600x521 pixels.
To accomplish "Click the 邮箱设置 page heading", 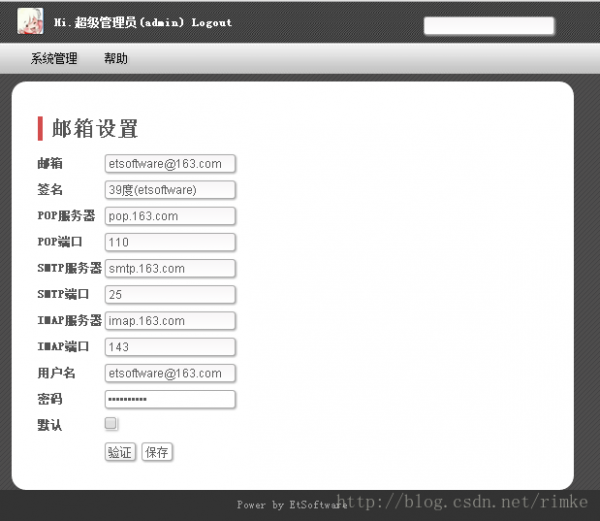I will click(x=95, y=129).
